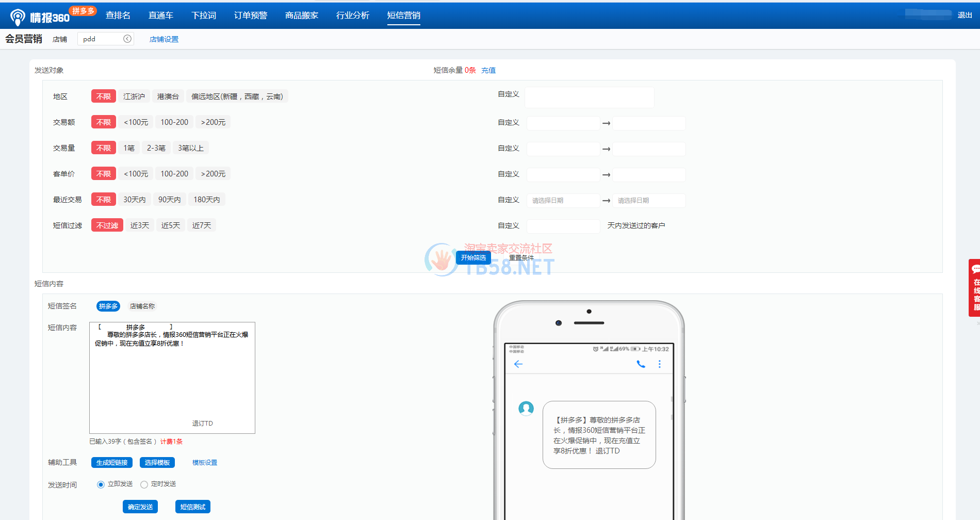Select 近3天 SMS filter

[x=140, y=225]
